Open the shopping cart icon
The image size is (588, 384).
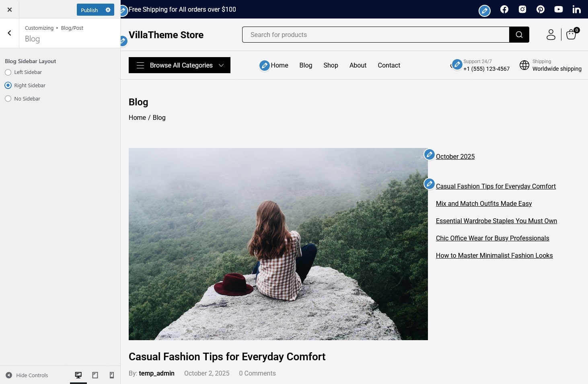[571, 35]
